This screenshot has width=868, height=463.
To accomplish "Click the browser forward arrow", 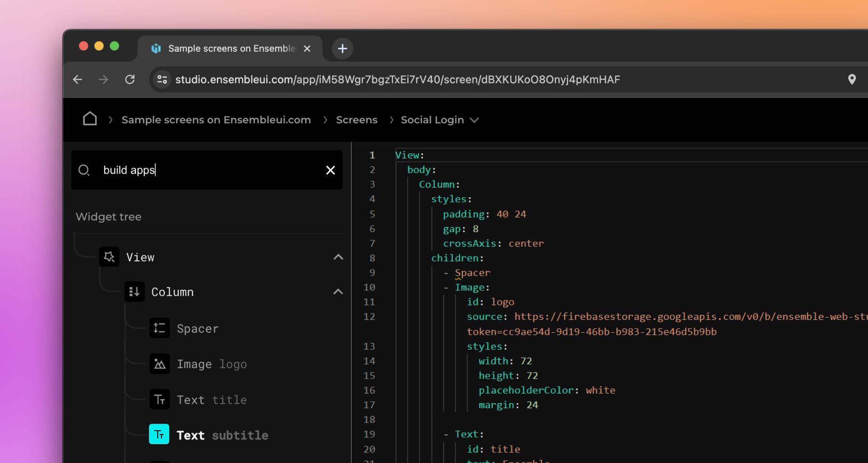I will click(104, 80).
